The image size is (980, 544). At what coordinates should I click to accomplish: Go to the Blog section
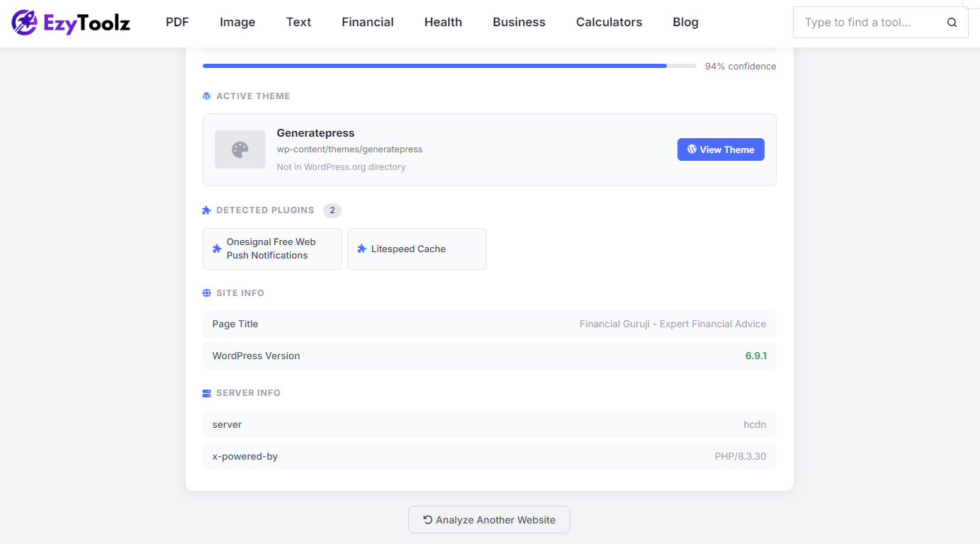pos(685,22)
